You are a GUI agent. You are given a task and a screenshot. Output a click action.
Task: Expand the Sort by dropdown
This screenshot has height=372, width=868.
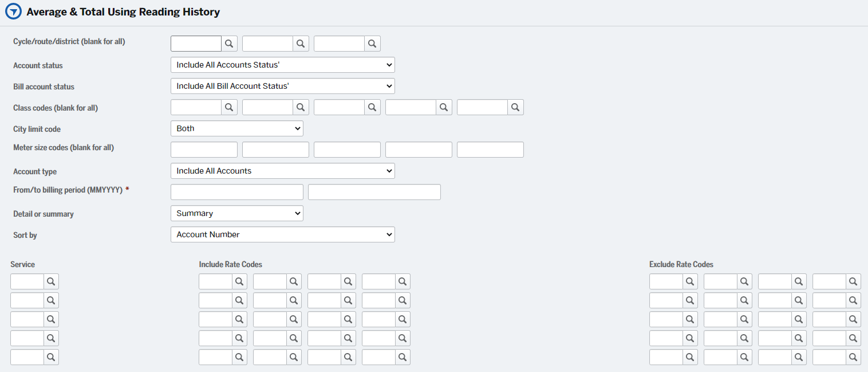pos(282,234)
